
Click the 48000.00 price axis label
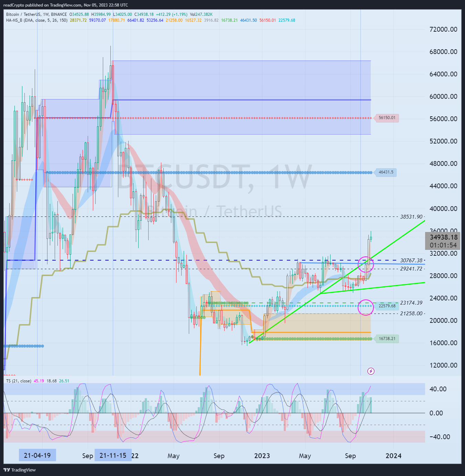click(x=444, y=163)
